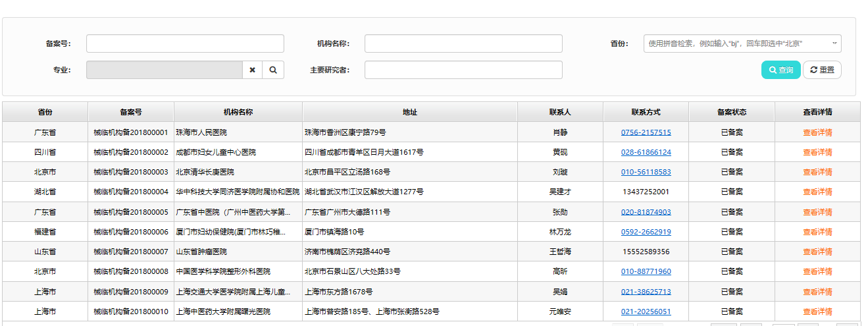Click the 专业 search magnifier icon
The height and width of the screenshot is (326, 868).
tap(273, 70)
